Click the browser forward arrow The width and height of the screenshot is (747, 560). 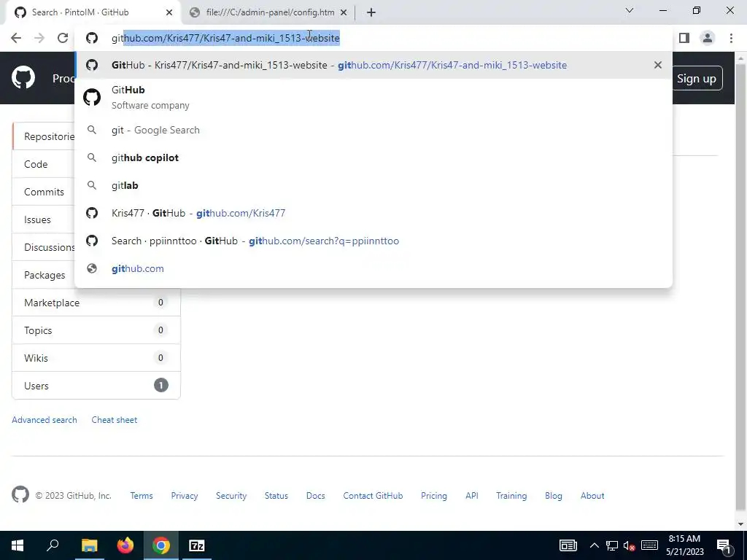(39, 38)
